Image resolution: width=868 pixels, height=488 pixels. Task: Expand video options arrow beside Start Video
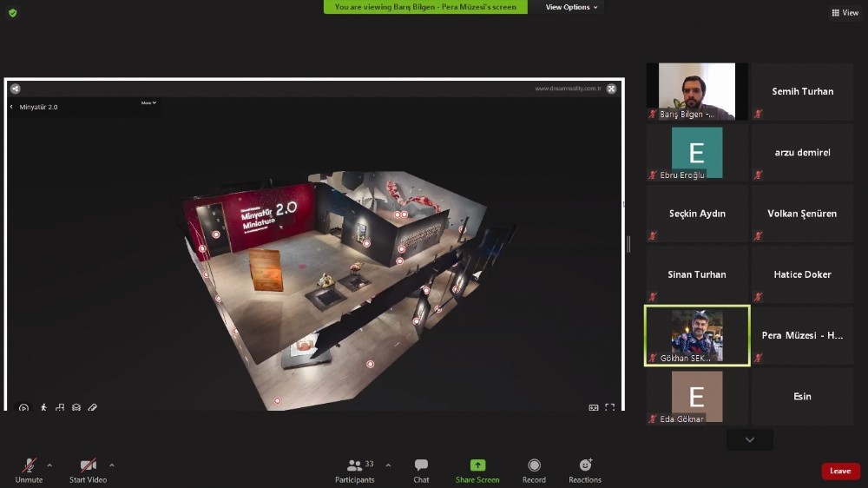[112, 465]
